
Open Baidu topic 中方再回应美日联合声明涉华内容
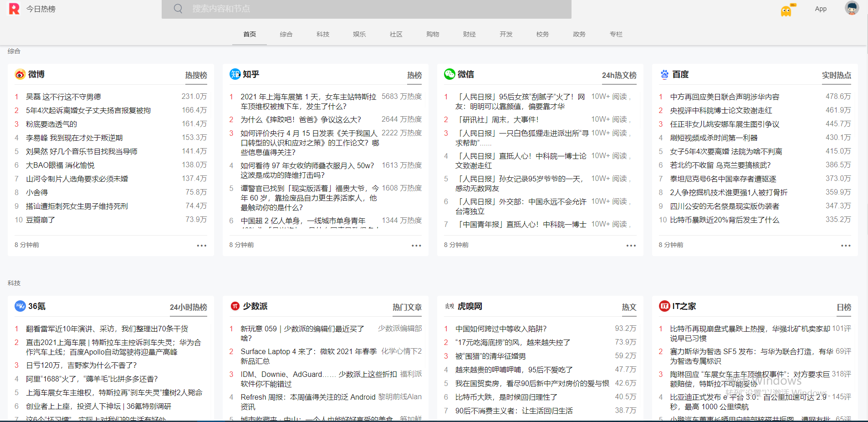[x=725, y=97]
